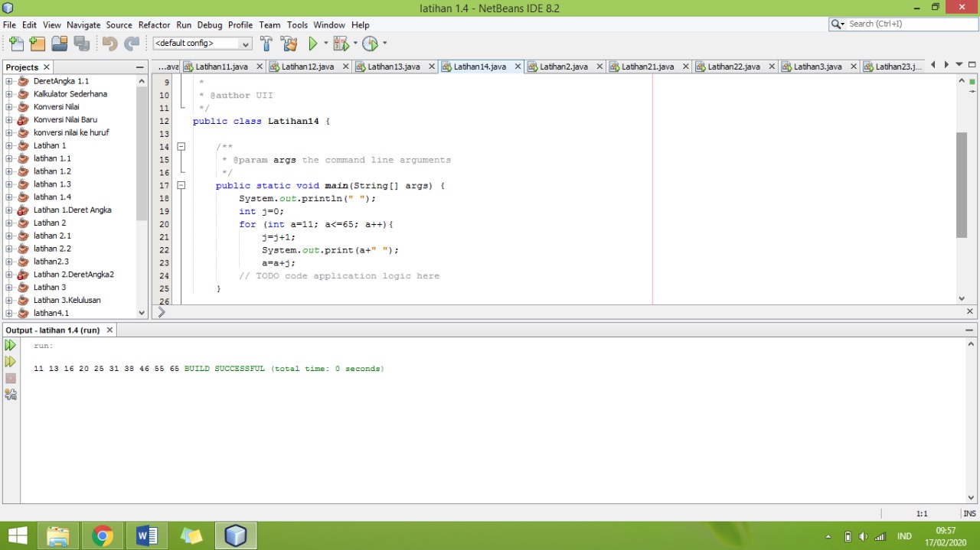Viewport: 980px width, 550px height.
Task: Click the Save All toolbar icon
Action: click(x=81, y=44)
